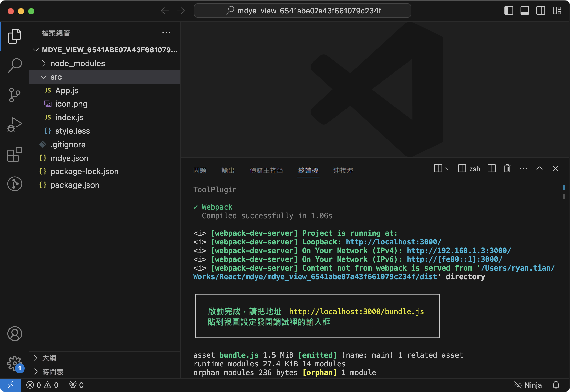Viewport: 570px width, 392px height.
Task: Open index.js file
Action: 105,118
